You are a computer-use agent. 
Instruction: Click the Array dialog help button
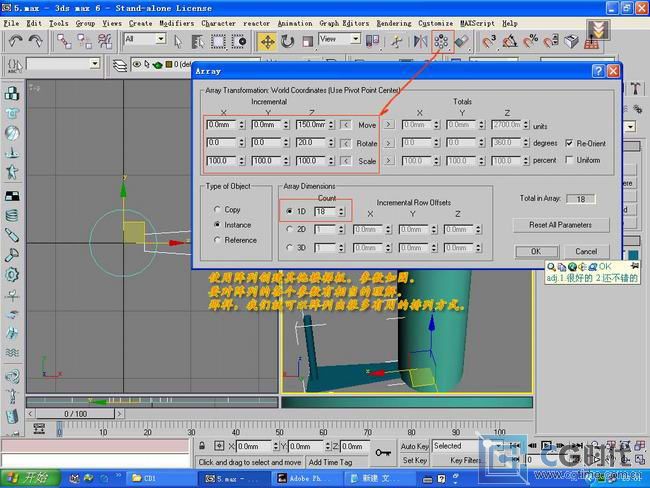tap(598, 71)
